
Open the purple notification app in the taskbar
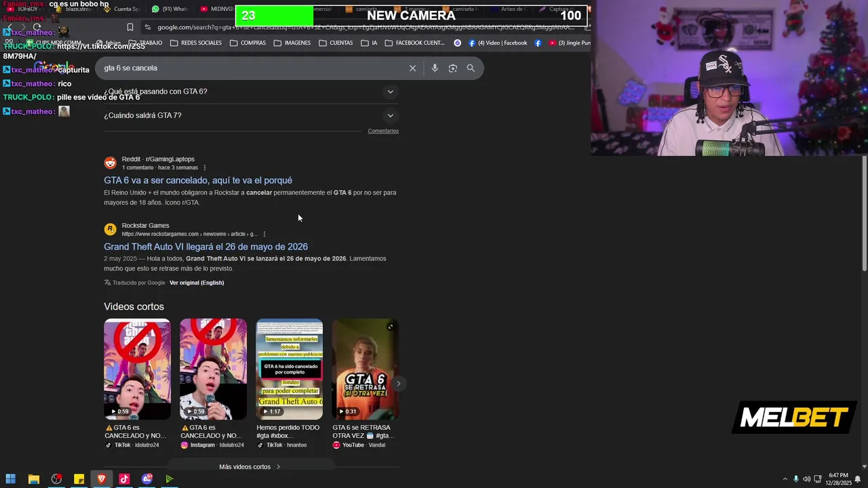[x=147, y=479]
